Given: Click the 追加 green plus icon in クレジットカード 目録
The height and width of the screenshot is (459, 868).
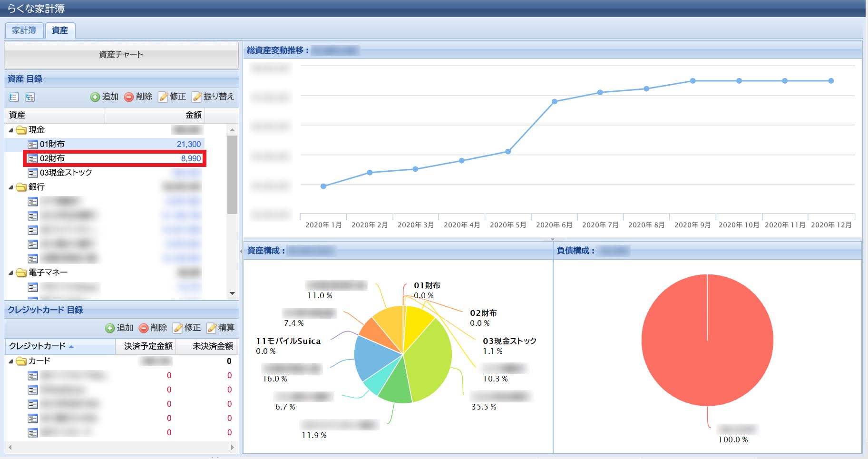Looking at the screenshot, I should (110, 328).
